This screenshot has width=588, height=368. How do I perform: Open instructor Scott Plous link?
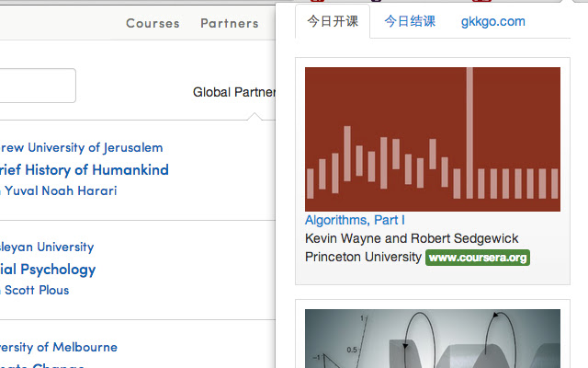coord(37,291)
